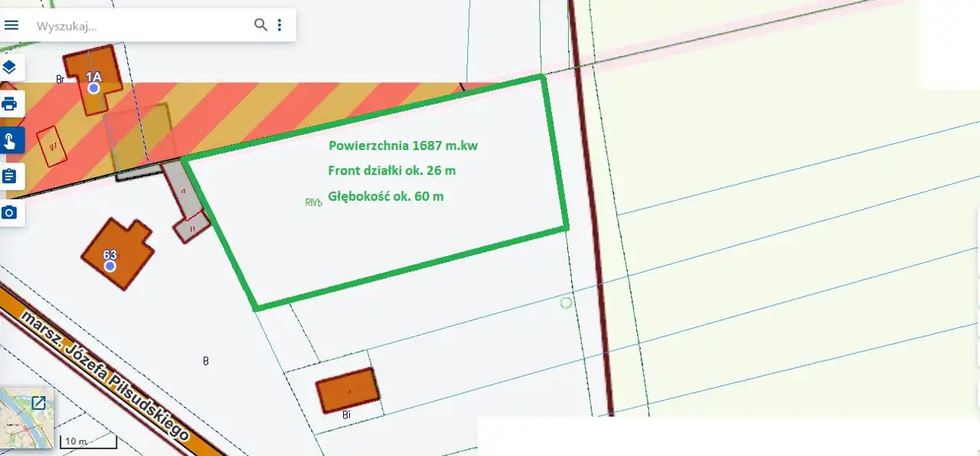Click the RIVb label inside green plot

pyautogui.click(x=313, y=203)
